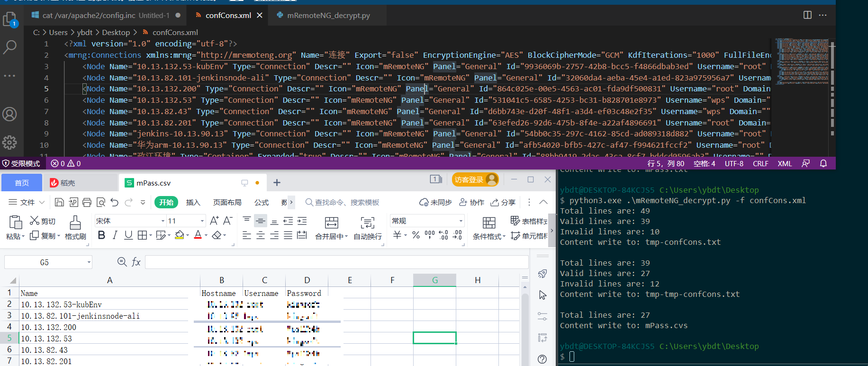
Task: Open errors and warnings status indicator
Action: click(x=66, y=163)
